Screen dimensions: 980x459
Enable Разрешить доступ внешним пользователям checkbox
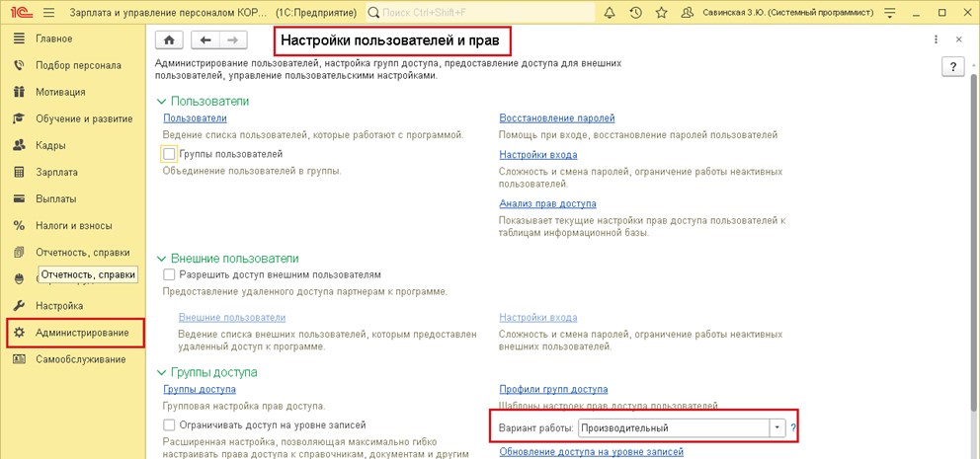point(169,274)
